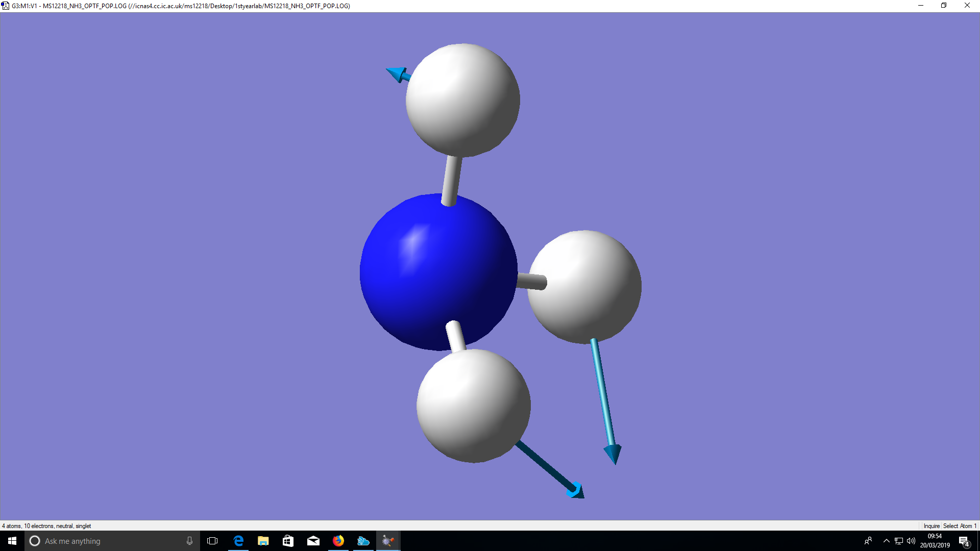Click the Cortana microphone icon
Viewport: 980px width, 551px height.
pos(189,541)
